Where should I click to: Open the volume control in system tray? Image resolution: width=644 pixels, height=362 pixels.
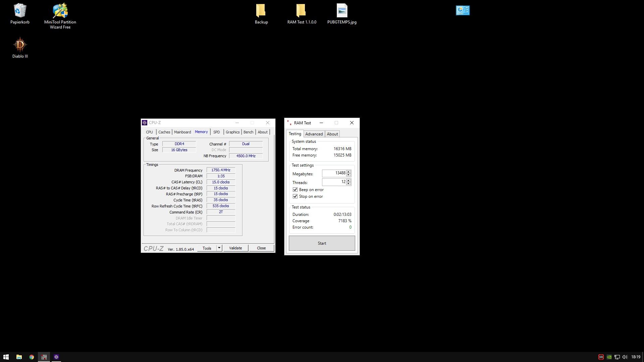[x=625, y=357]
